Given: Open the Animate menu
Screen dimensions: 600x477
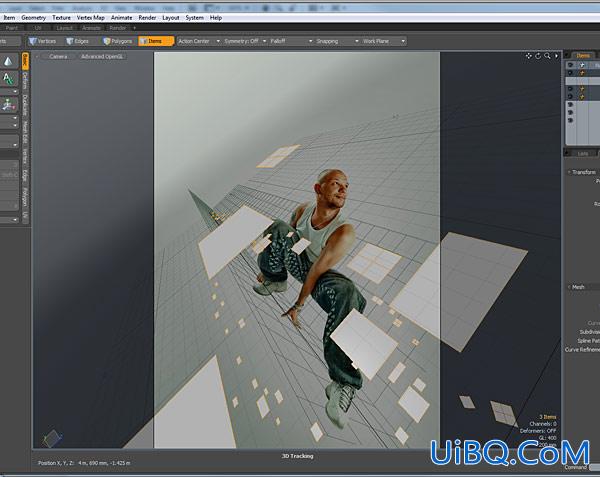Looking at the screenshot, I should coord(121,18).
